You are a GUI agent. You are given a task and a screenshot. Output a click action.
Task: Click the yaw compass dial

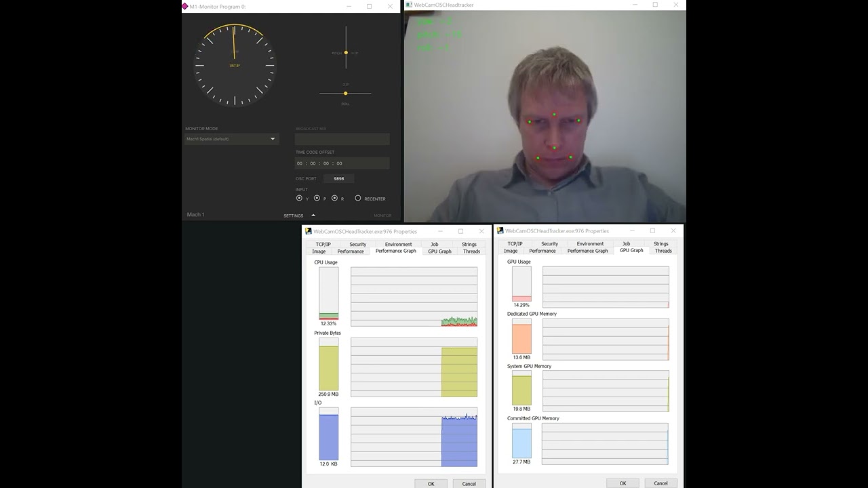[x=235, y=66]
